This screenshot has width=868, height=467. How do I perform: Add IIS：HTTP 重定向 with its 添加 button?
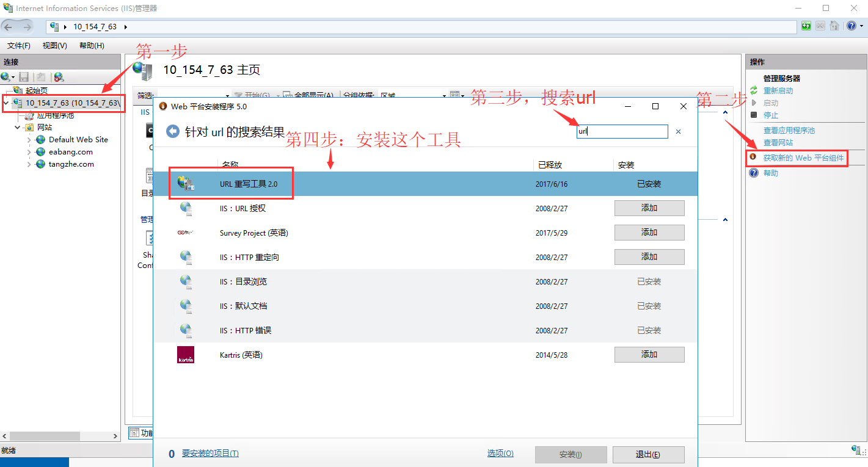(649, 257)
